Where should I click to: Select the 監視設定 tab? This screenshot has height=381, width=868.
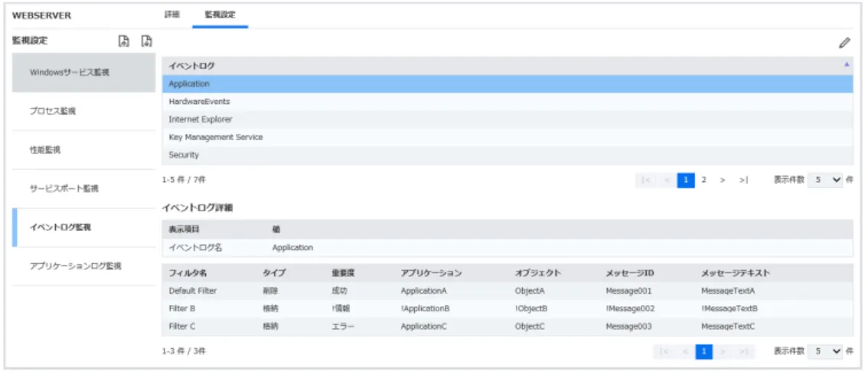220,15
